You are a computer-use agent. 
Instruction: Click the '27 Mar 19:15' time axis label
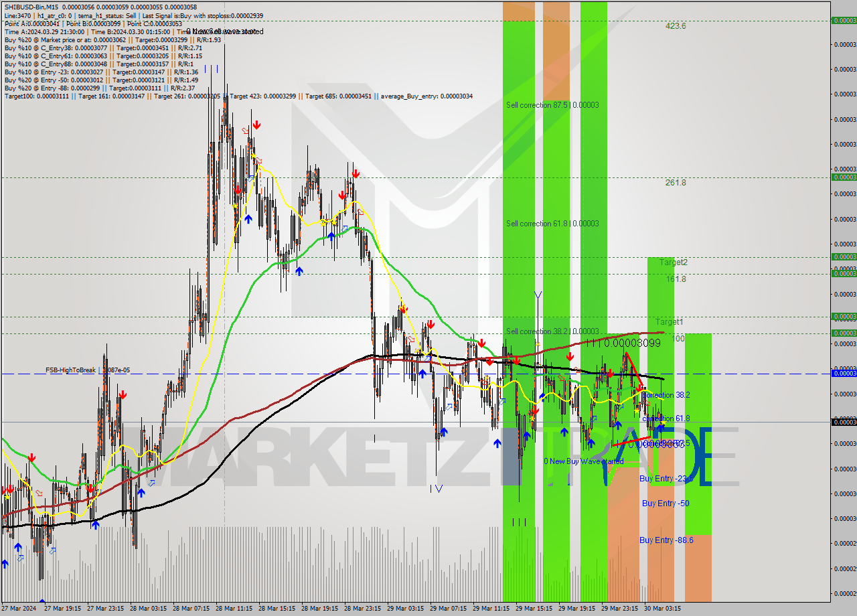click(63, 609)
